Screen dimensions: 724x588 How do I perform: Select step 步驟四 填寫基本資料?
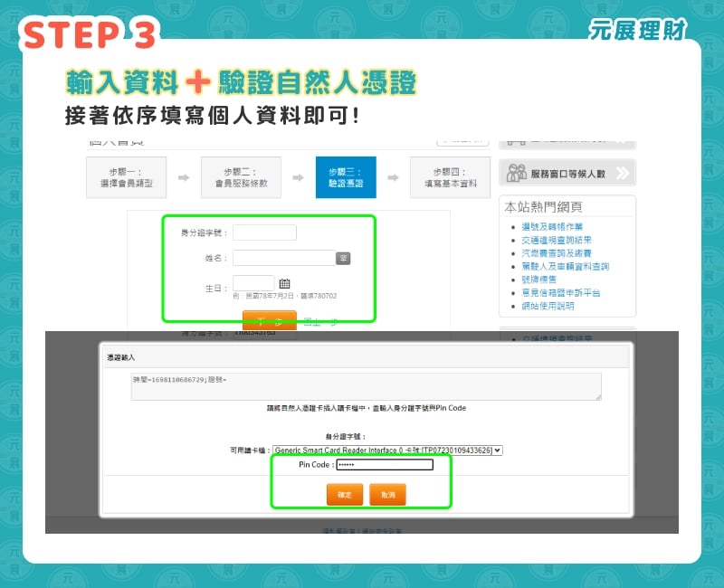450,177
